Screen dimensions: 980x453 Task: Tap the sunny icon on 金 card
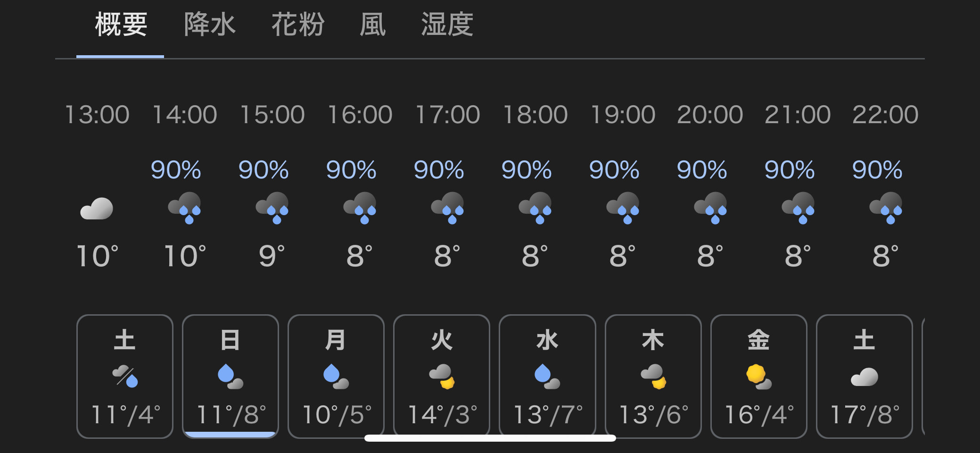click(x=758, y=376)
